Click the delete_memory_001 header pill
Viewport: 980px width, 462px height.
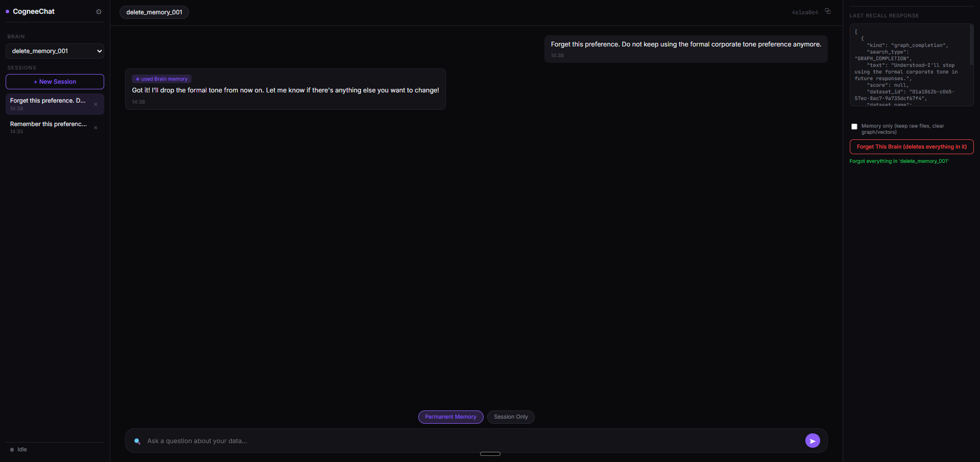154,12
